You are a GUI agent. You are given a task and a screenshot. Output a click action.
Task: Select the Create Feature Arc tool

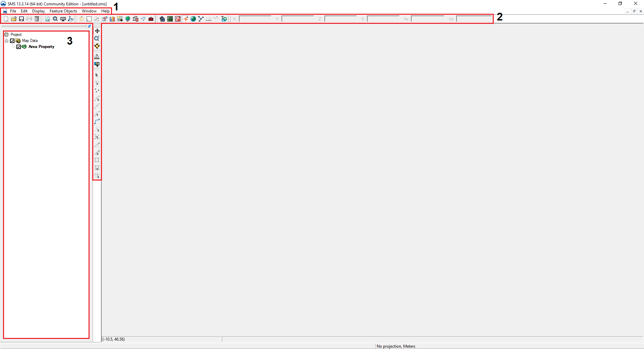point(97,121)
